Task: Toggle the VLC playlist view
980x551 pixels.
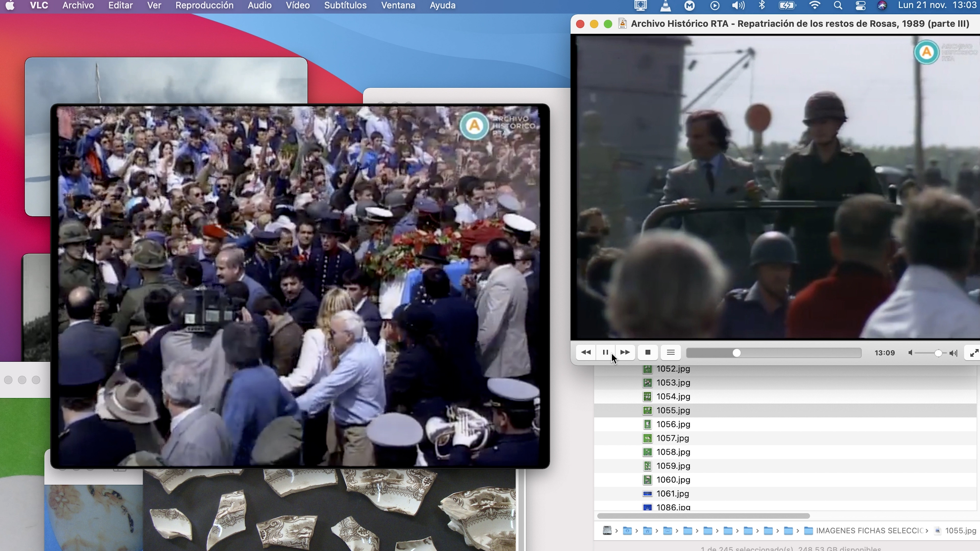Action: [x=671, y=353]
